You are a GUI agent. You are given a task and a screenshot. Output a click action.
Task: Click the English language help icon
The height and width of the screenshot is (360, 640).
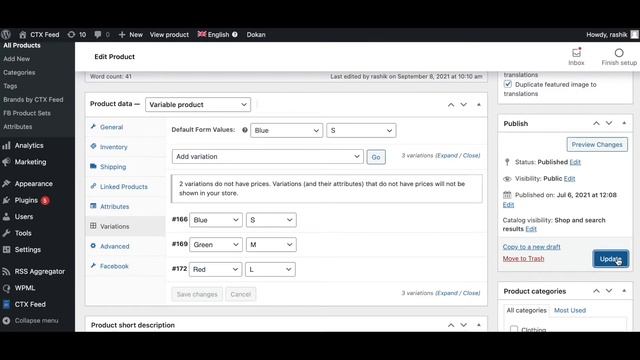235,35
